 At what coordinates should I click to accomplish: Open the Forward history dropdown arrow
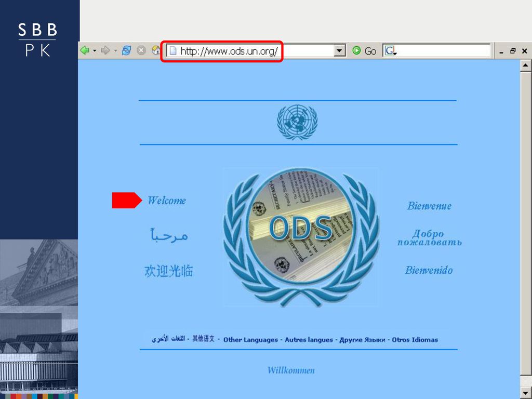tap(115, 51)
